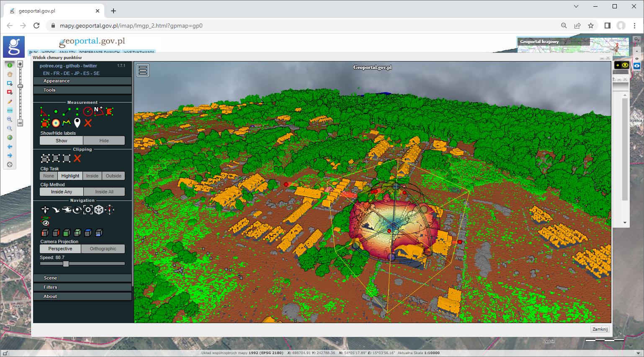Remove all measurements with red X

tap(88, 123)
